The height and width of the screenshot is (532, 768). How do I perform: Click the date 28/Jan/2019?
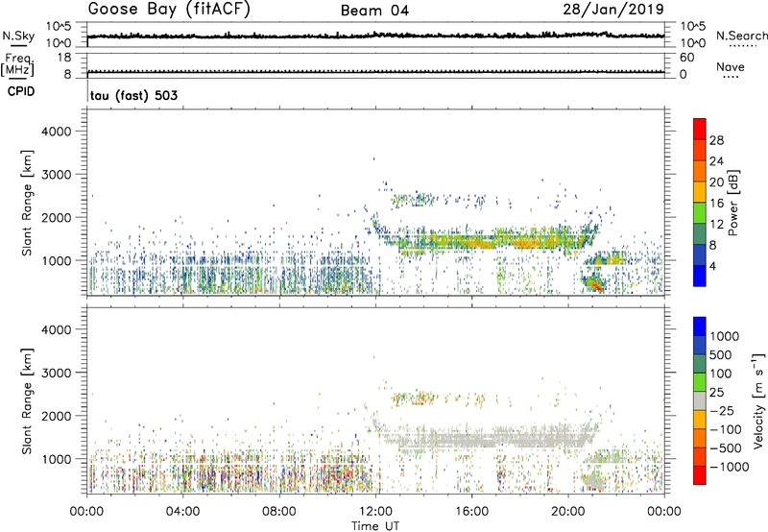point(613,10)
